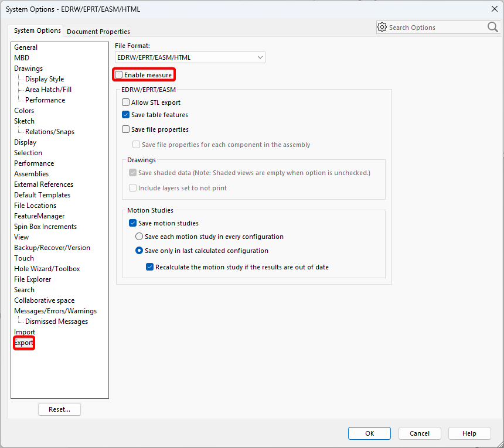Open FeatureManager options

[39, 216]
